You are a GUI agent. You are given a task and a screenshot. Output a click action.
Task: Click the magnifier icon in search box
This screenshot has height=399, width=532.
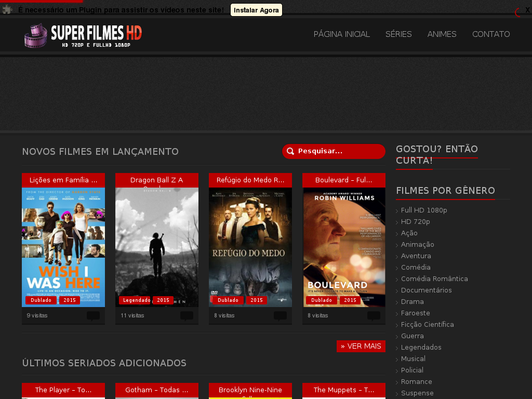pyautogui.click(x=291, y=151)
